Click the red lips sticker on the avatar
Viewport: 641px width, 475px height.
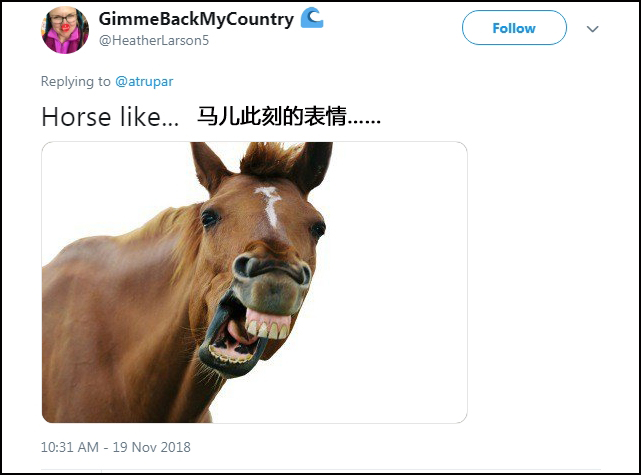65,28
